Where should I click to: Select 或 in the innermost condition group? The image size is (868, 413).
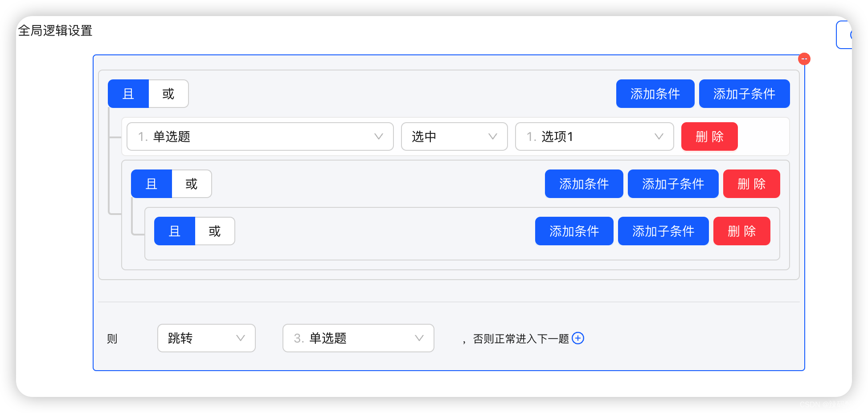tap(215, 231)
